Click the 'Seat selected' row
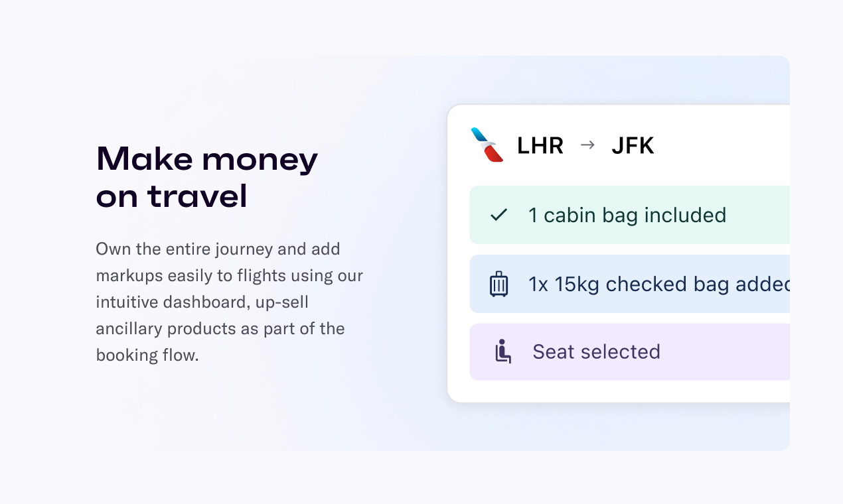Viewport: 843px width, 504px height. point(629,352)
